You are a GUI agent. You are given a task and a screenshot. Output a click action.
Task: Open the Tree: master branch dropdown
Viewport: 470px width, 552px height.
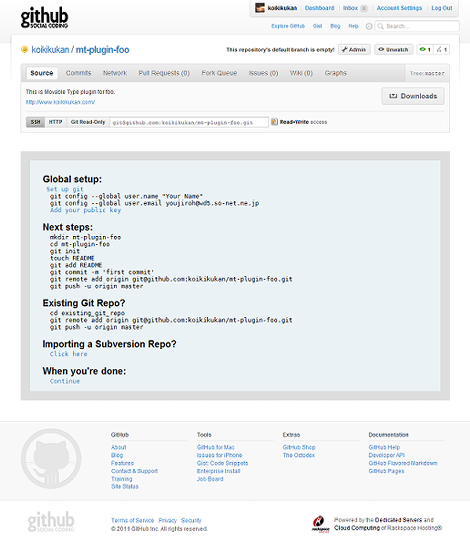[x=427, y=73]
